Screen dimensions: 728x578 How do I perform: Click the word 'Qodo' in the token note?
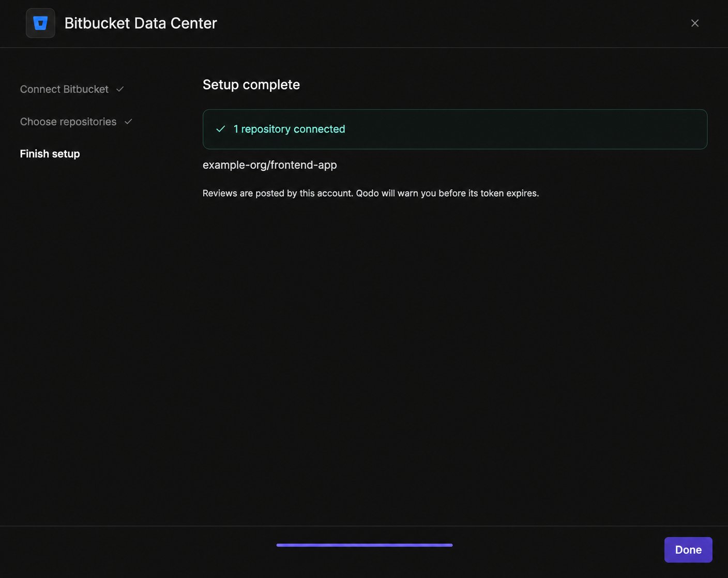pyautogui.click(x=367, y=193)
